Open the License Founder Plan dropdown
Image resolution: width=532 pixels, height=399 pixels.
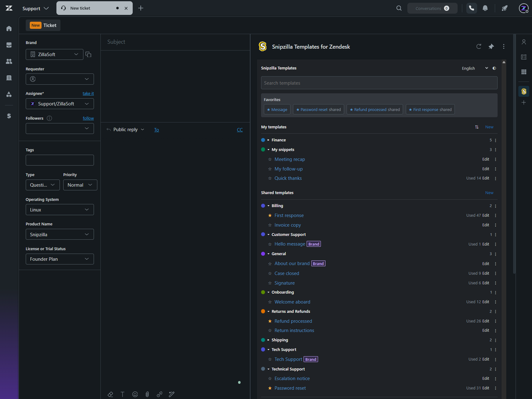[x=60, y=259]
